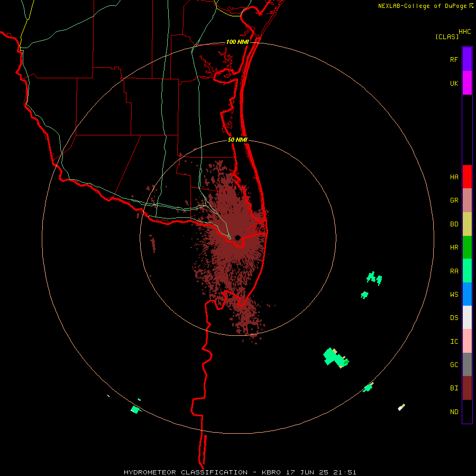Click the HR green legend swatch
476x476 pixels.
[467, 247]
